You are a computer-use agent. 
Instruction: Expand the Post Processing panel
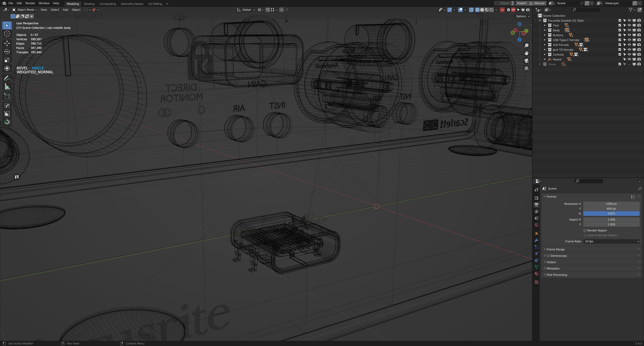(x=557, y=275)
